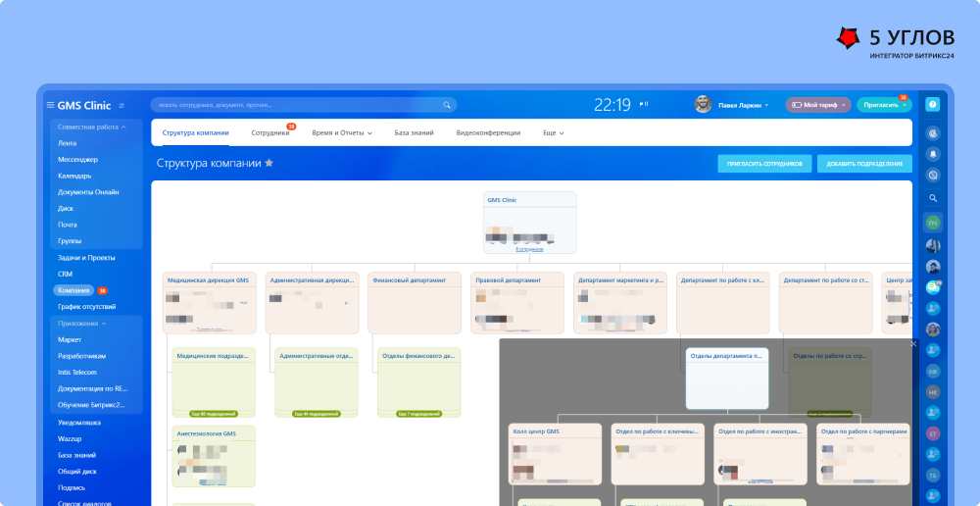Open CRM in the left sidebar
Viewport: 980px width, 506px height.
pos(66,274)
